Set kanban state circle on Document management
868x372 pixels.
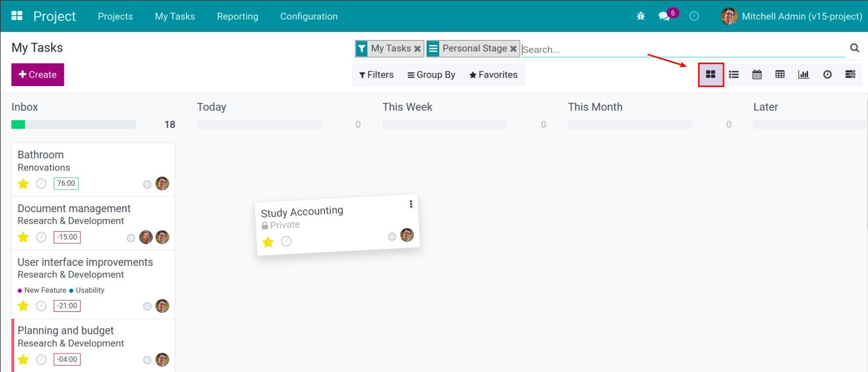click(x=131, y=238)
